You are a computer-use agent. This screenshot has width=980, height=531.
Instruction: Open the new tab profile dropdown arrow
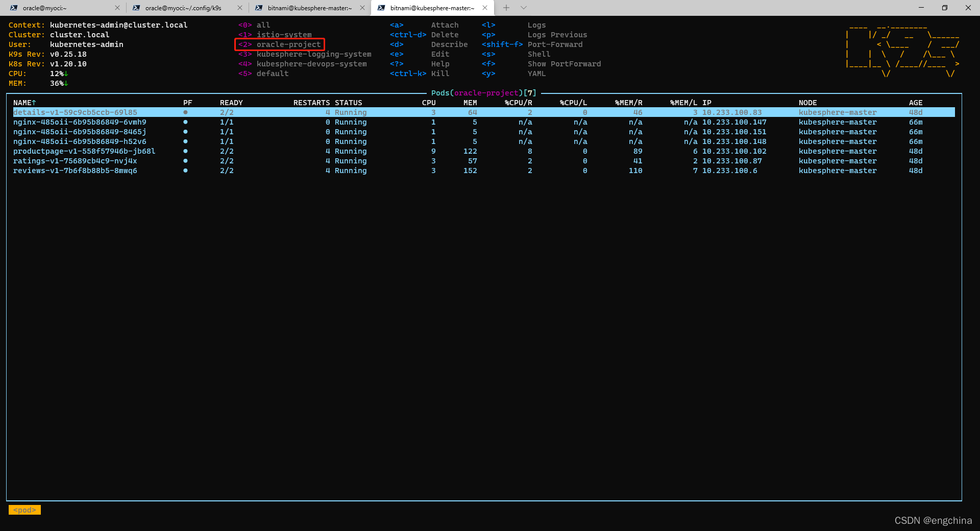click(523, 8)
